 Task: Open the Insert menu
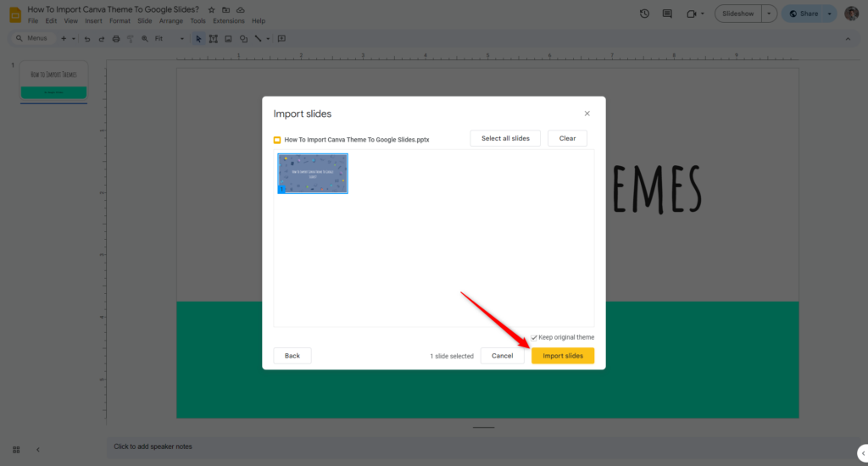pos(93,21)
